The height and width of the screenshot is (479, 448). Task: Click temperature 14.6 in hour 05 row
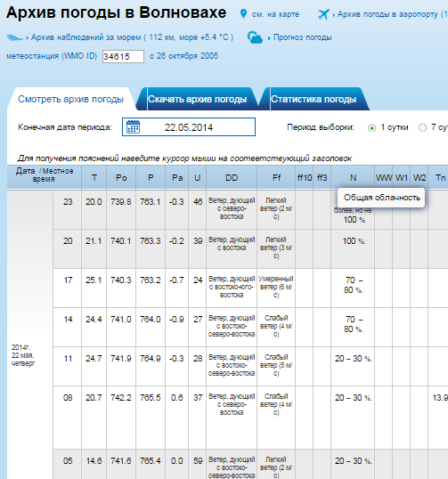[x=94, y=460]
